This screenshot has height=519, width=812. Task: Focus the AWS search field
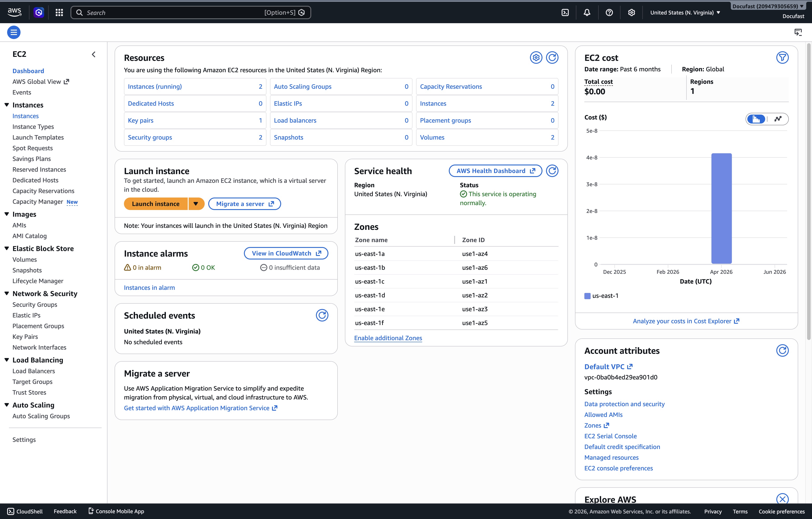click(191, 12)
